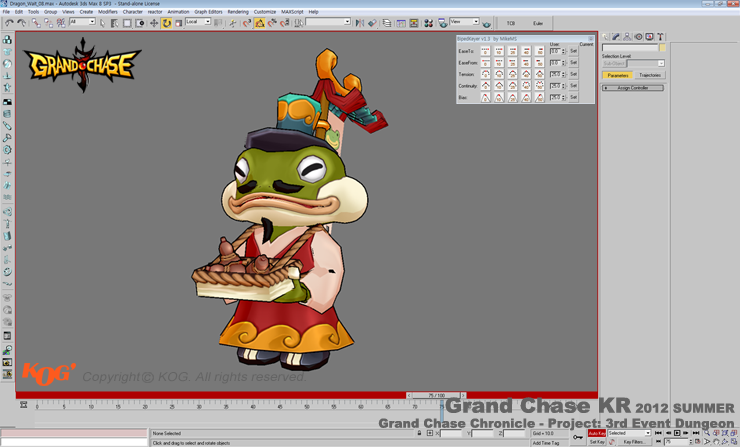This screenshot has height=447, width=740.
Task: Open the View render type dropdown
Action: [463, 22]
